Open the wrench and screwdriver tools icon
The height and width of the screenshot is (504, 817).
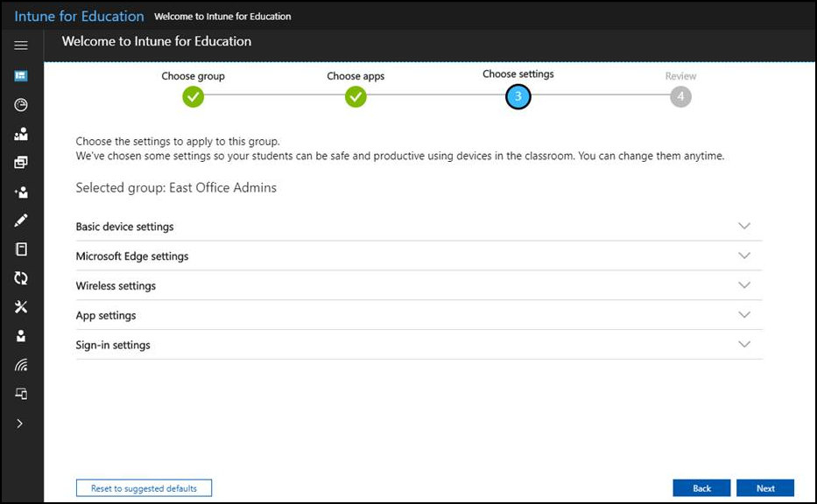[x=21, y=307]
